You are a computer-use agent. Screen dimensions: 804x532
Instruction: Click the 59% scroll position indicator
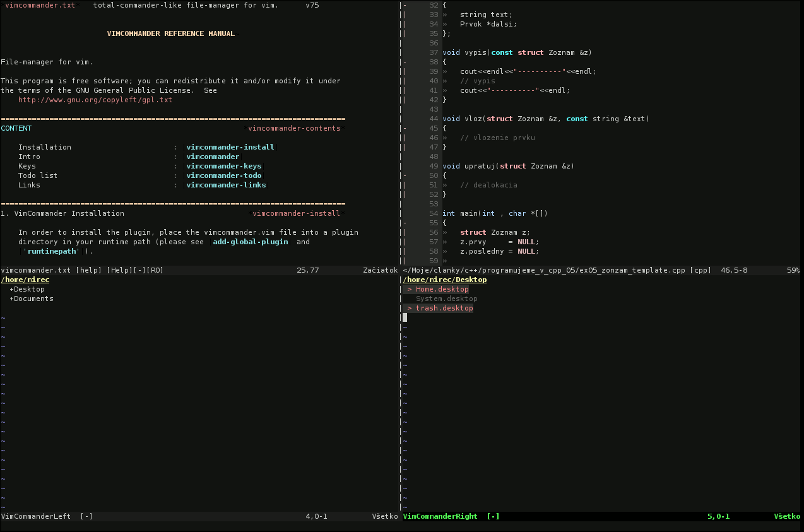tap(793, 270)
